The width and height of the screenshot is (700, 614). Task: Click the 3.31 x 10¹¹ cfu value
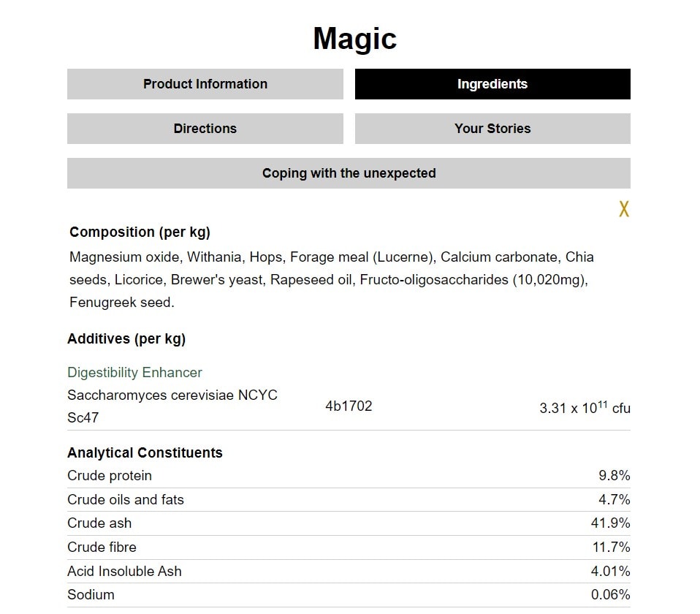pos(585,408)
